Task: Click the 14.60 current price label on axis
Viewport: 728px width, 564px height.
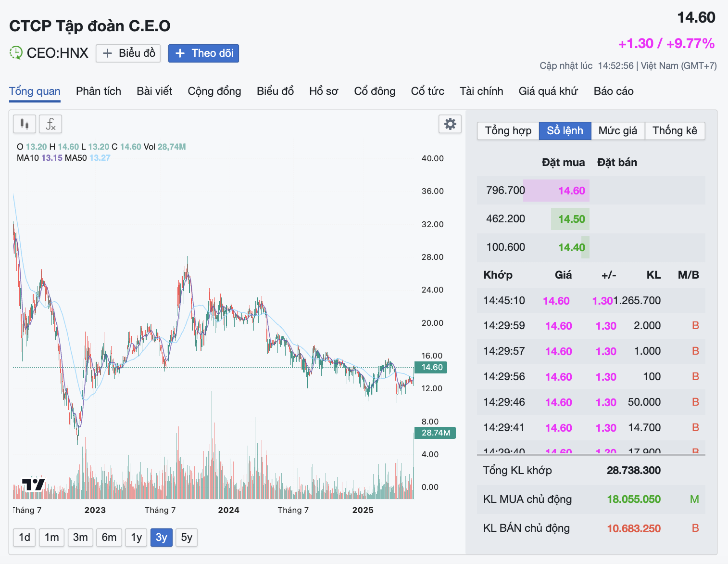Action: click(x=431, y=367)
